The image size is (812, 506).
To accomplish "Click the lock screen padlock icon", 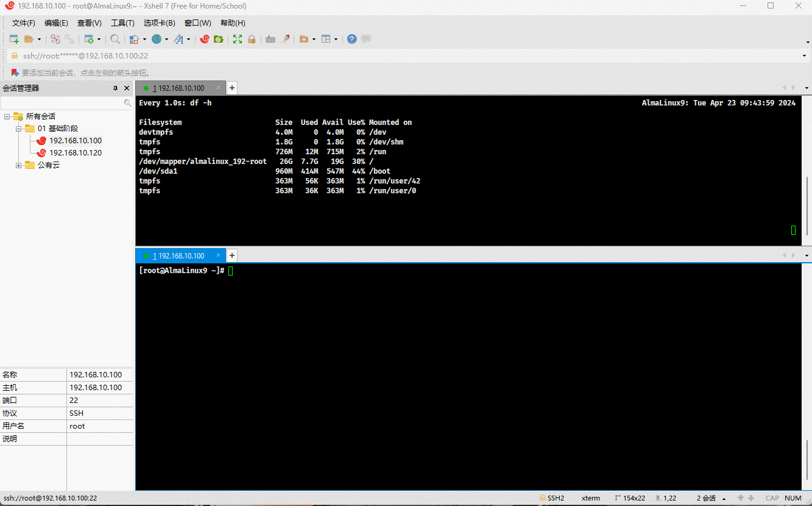I will 252,39.
